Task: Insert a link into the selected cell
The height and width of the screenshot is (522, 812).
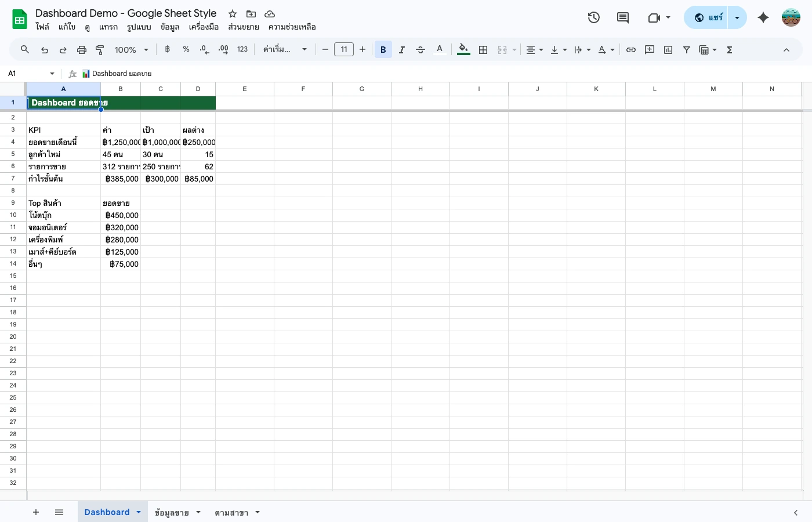Action: [x=631, y=49]
